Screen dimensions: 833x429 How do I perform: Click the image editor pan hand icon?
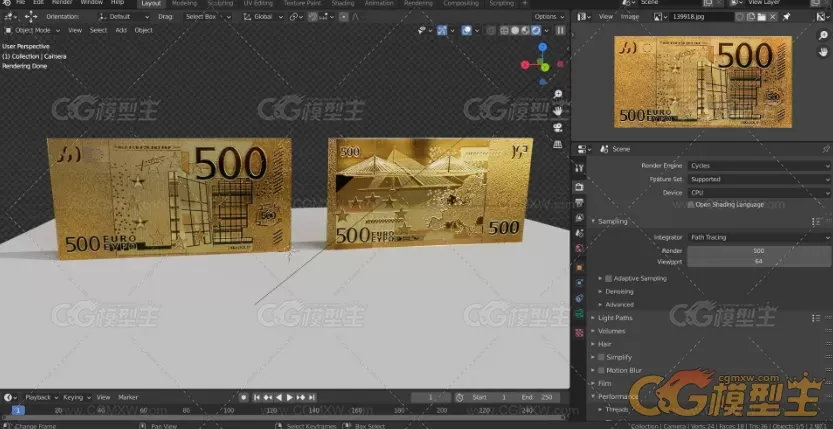pyautogui.click(x=823, y=52)
